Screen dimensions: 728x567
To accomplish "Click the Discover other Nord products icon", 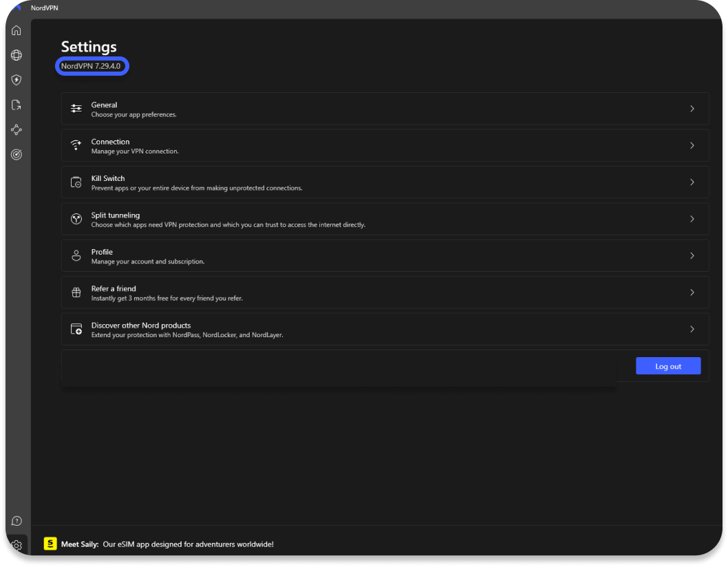I will click(76, 329).
